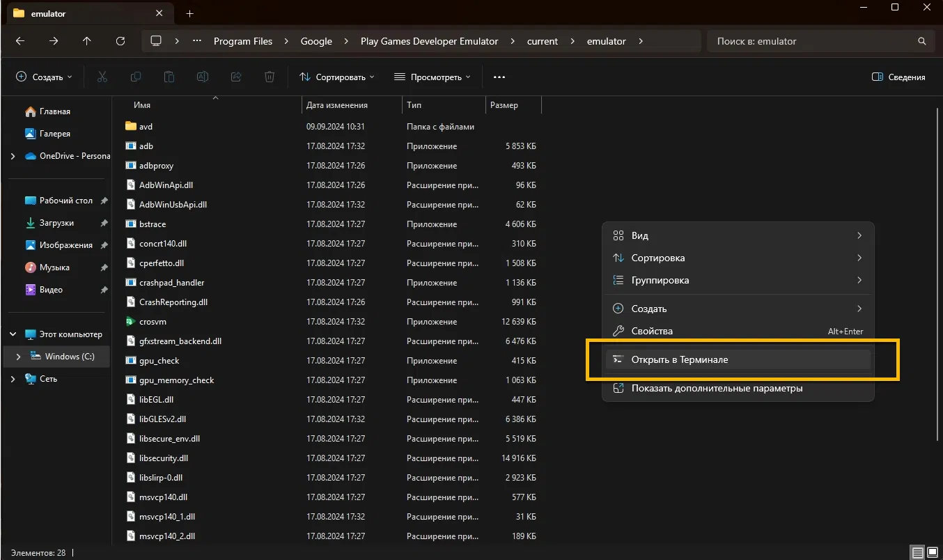Click the Share icon in toolbar

(x=236, y=77)
